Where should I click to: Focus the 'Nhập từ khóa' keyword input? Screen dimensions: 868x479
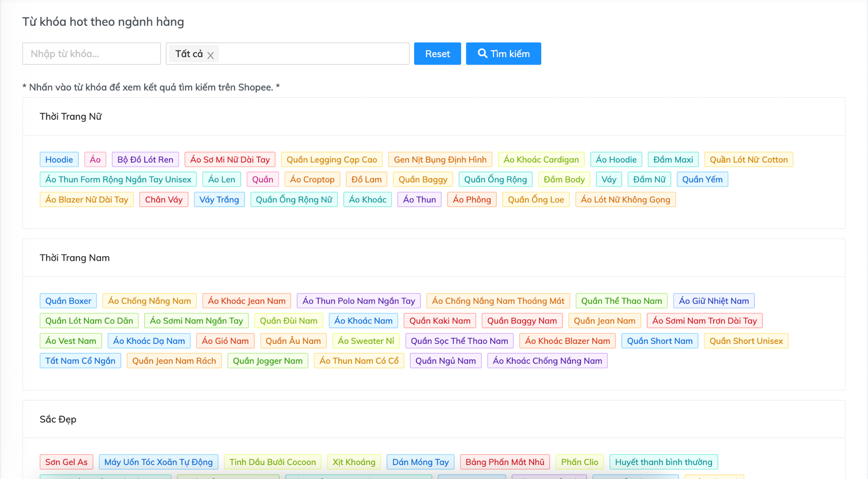tap(91, 54)
